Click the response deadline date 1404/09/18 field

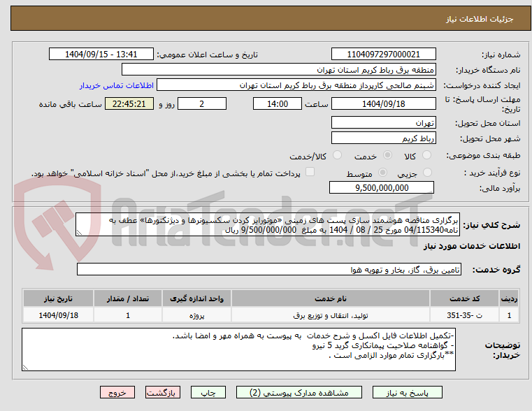point(383,103)
